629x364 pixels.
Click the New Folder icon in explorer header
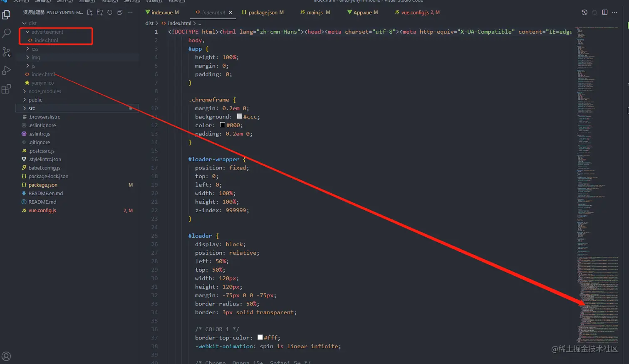click(100, 12)
